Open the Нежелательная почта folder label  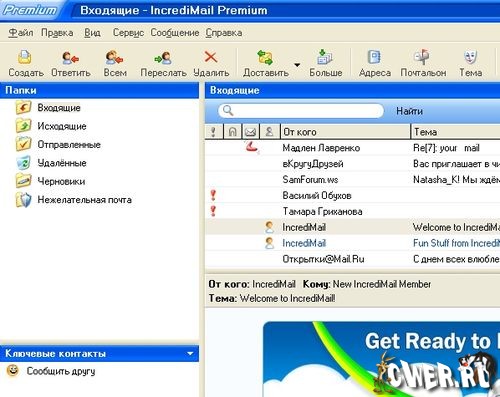pyautogui.click(x=85, y=200)
